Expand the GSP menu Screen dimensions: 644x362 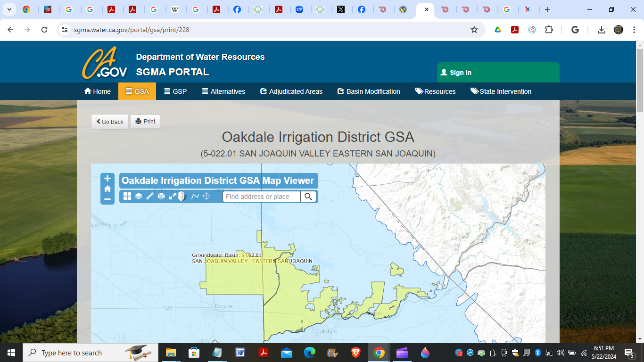(x=175, y=91)
